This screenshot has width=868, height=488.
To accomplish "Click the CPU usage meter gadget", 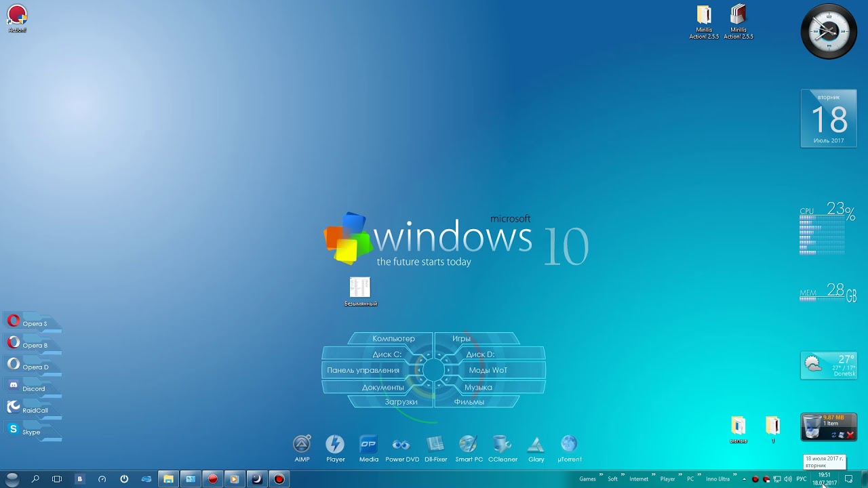I will point(827,229).
